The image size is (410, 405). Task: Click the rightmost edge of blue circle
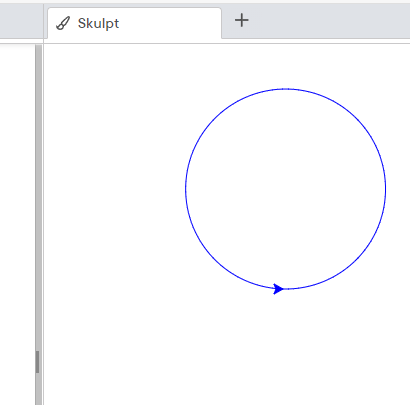click(x=386, y=189)
